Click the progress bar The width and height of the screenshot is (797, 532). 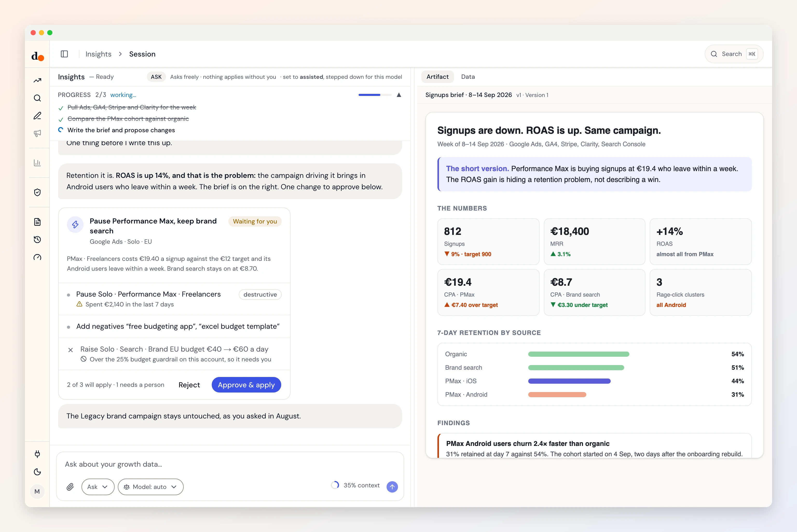coord(375,95)
